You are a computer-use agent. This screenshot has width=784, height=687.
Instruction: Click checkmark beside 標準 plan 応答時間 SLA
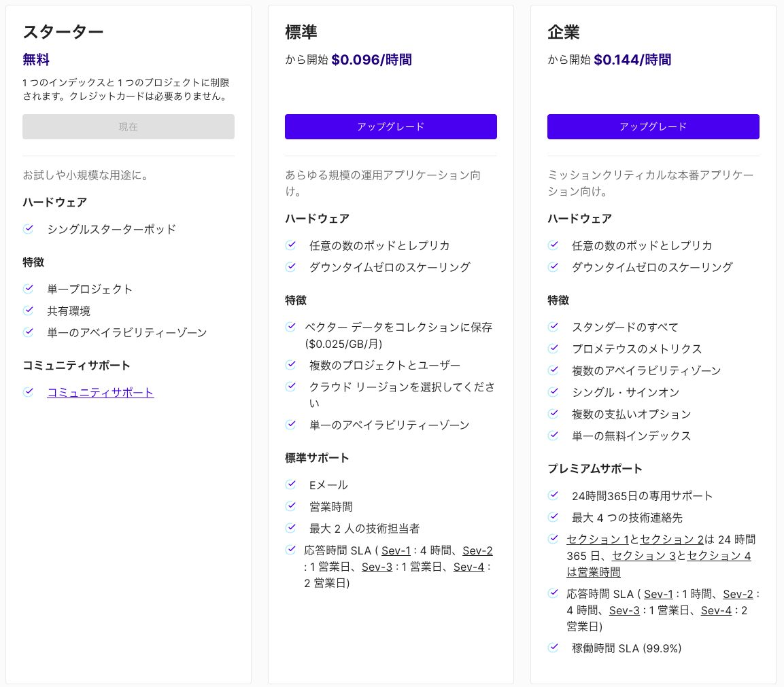[291, 550]
